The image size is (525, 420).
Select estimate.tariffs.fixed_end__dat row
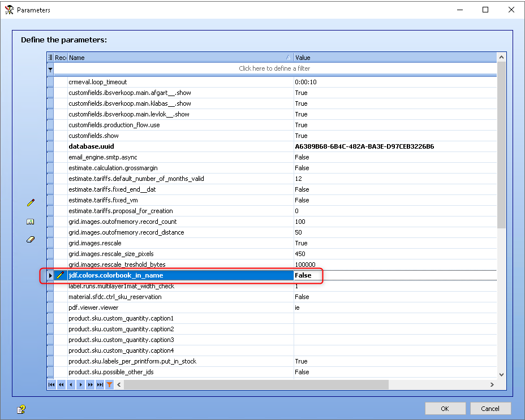(272, 189)
